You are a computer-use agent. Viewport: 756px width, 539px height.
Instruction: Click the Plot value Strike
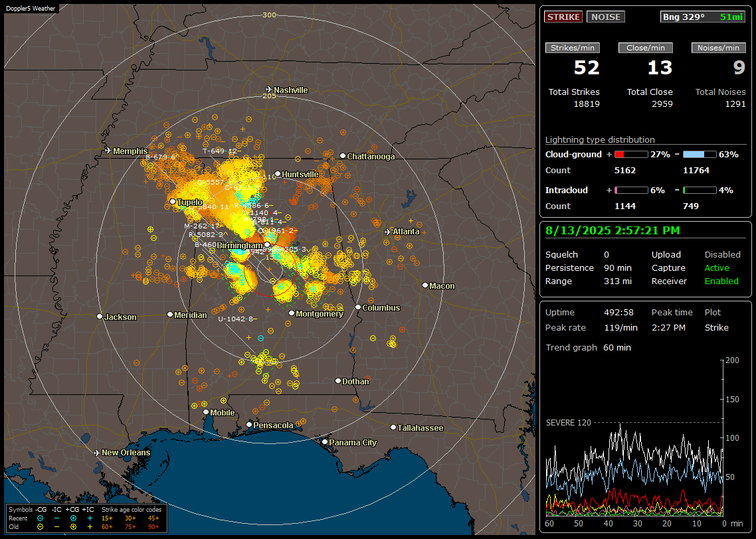716,328
